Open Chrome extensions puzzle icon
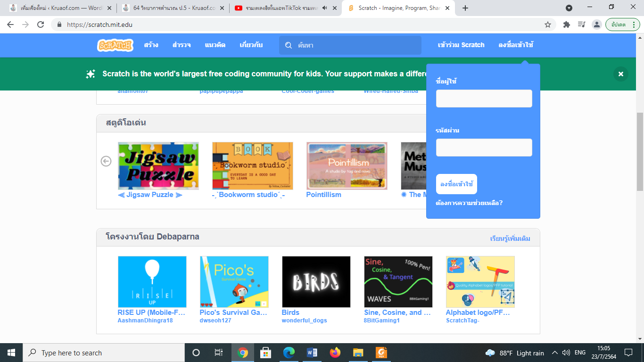The width and height of the screenshot is (644, 362). pyautogui.click(x=566, y=25)
